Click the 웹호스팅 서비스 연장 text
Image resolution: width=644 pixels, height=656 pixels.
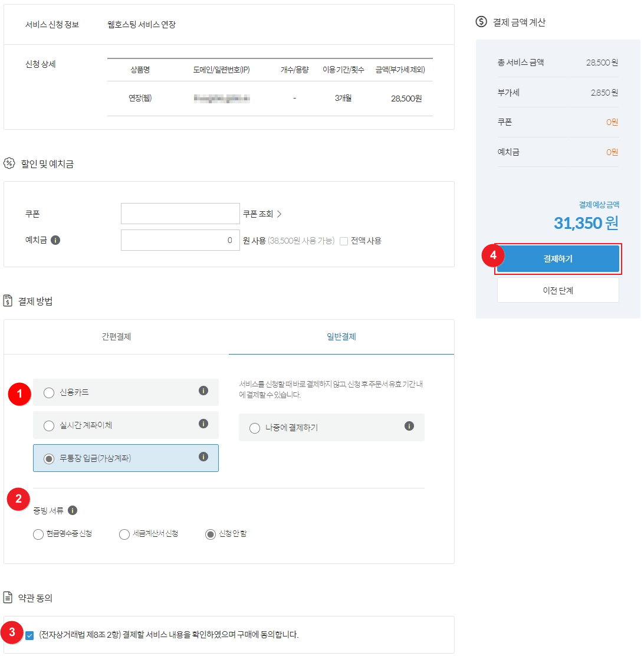click(x=142, y=24)
